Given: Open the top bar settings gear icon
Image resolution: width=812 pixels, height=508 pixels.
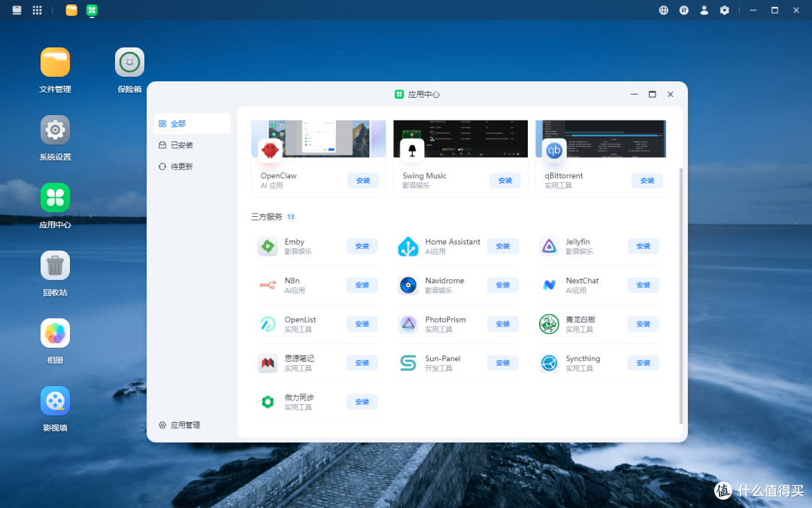Looking at the screenshot, I should point(725,11).
